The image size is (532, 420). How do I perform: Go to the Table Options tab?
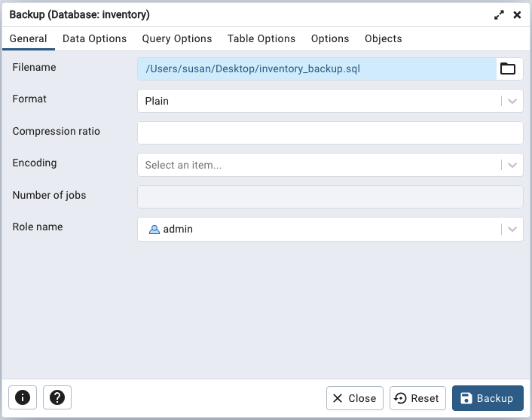point(261,38)
